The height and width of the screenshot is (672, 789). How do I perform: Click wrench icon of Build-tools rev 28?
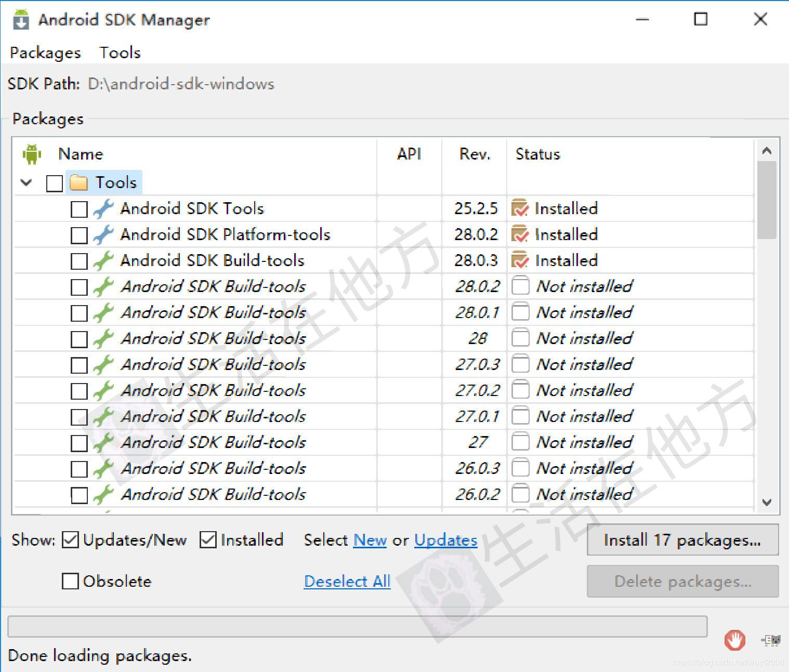(x=103, y=338)
